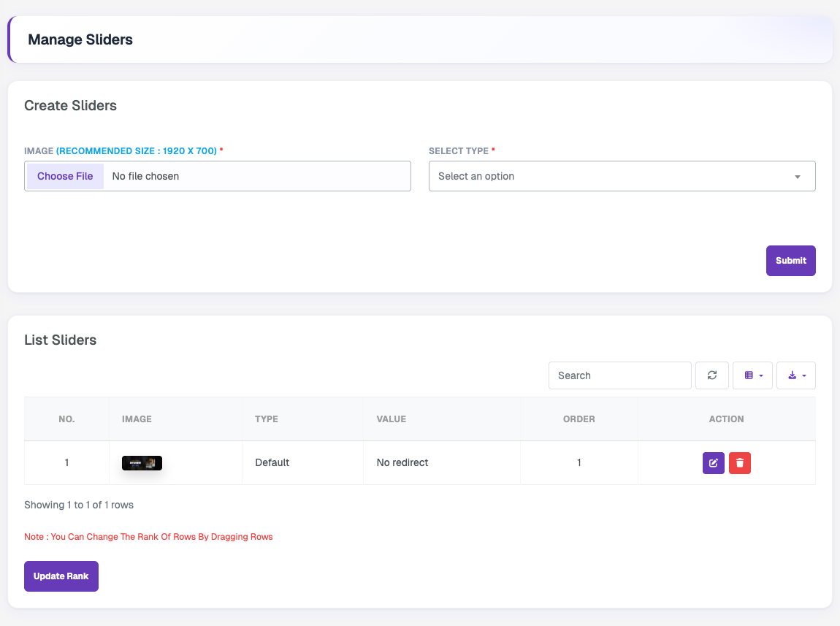Screen dimensions: 840x626
Task: Click the Create Sliders heading
Action: click(x=70, y=105)
